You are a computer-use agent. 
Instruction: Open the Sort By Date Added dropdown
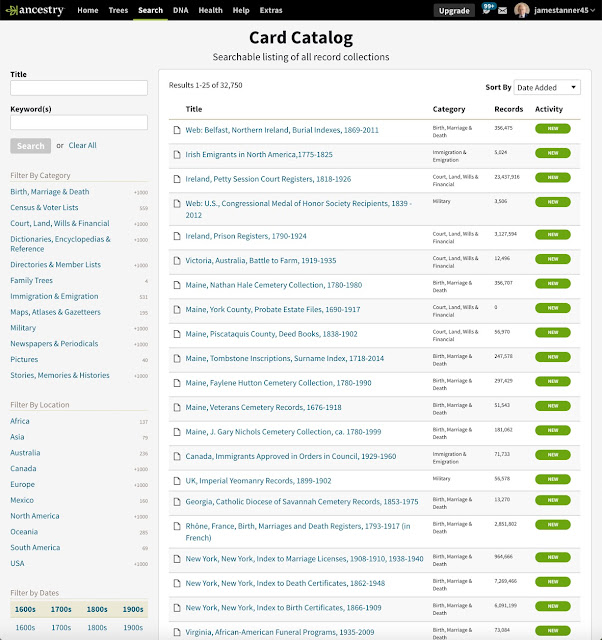(547, 87)
